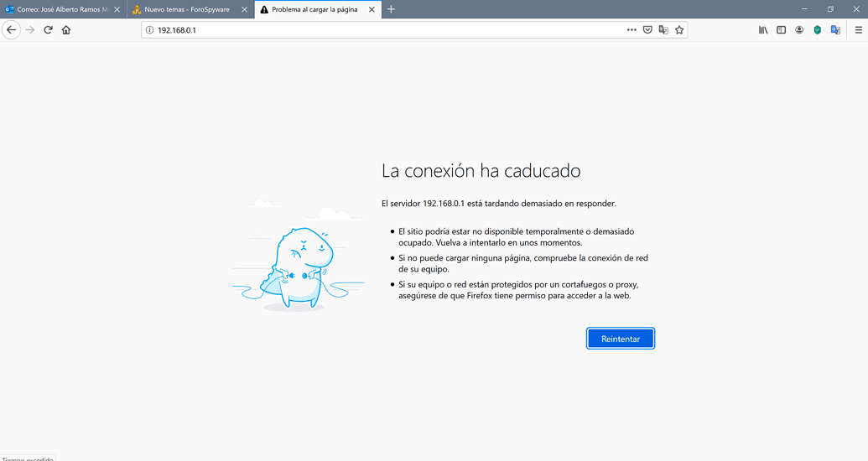Click the bullet El sitio podría estar no disponible
The height and width of the screenshot is (461, 868).
pyautogui.click(x=517, y=237)
